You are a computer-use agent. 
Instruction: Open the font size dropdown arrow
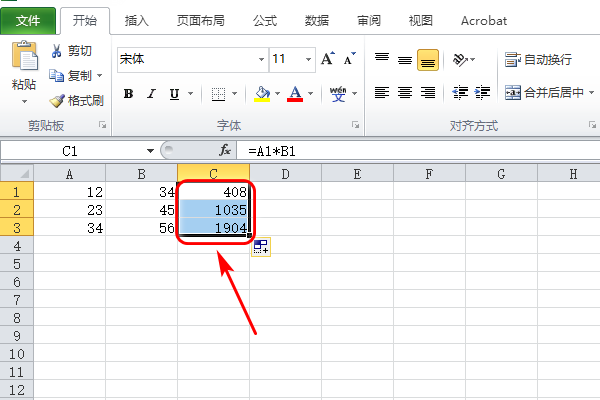click(x=308, y=59)
